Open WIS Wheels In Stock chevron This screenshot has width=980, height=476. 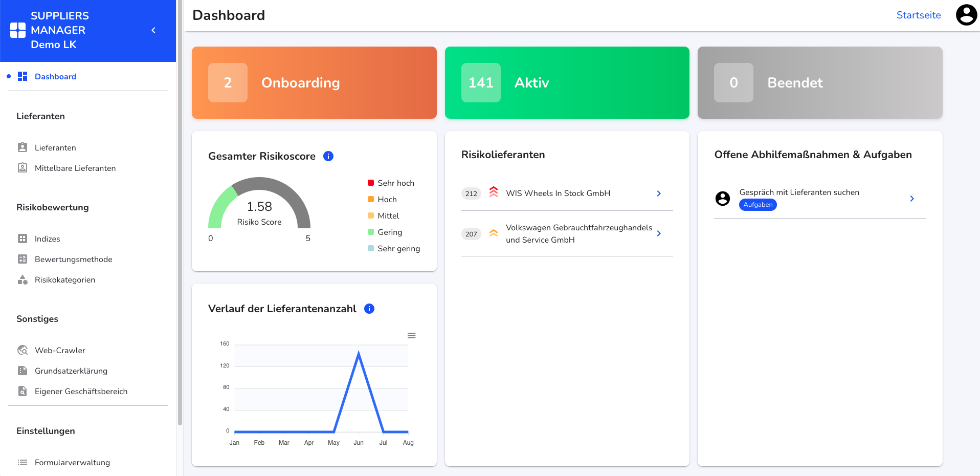[659, 193]
